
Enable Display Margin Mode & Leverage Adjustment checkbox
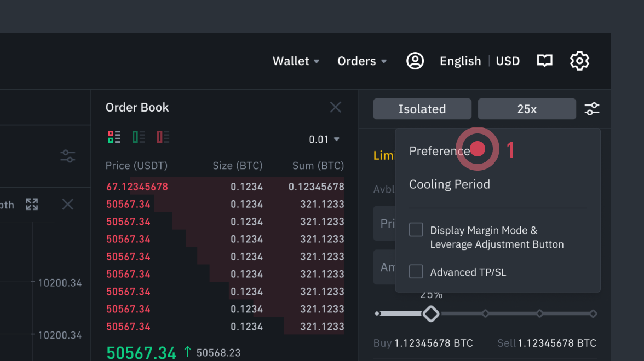point(416,230)
